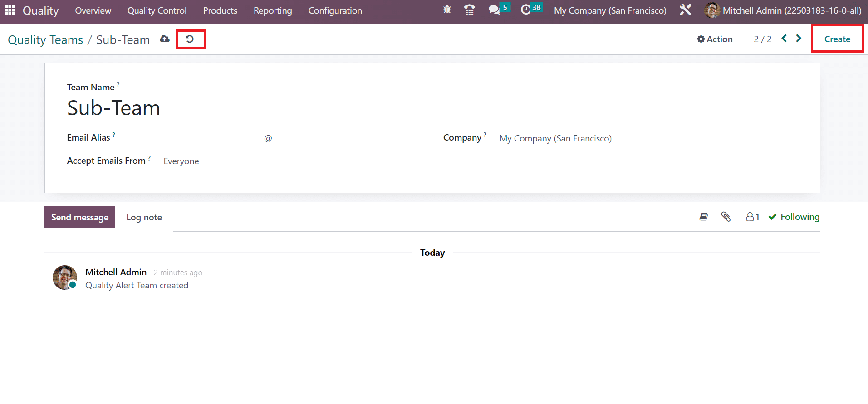Click the "2 minutes ago" timestamp

[x=178, y=273]
